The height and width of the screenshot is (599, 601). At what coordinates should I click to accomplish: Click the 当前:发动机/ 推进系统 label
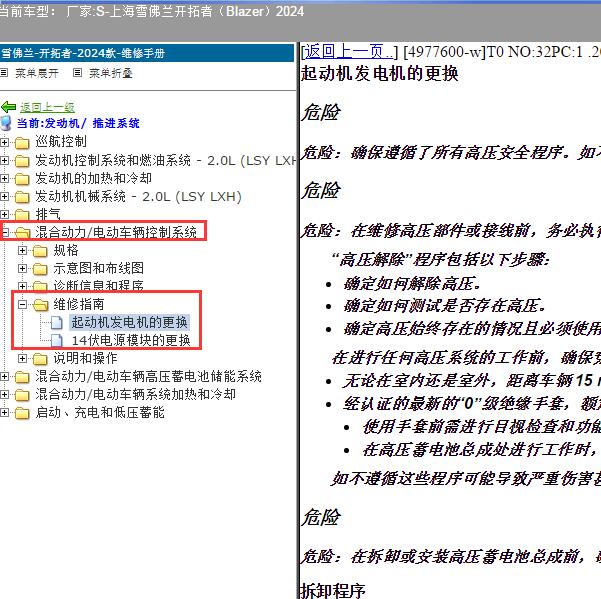(78, 123)
